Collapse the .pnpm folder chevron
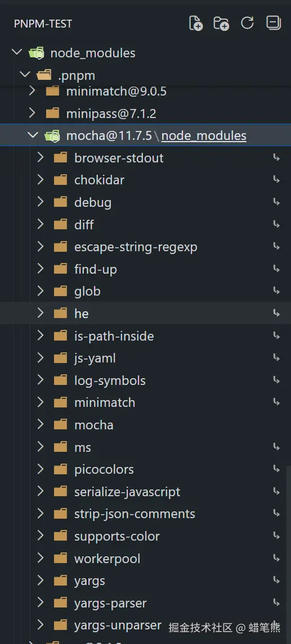 25,74
